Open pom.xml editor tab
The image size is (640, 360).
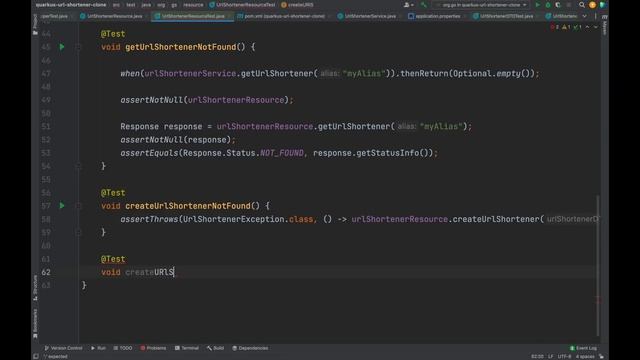(282, 16)
